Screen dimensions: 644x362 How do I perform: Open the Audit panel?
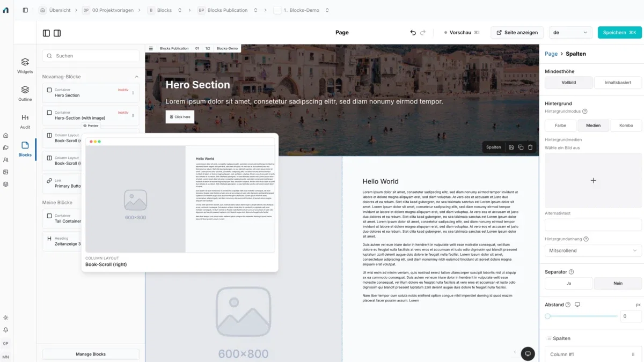pyautogui.click(x=25, y=121)
